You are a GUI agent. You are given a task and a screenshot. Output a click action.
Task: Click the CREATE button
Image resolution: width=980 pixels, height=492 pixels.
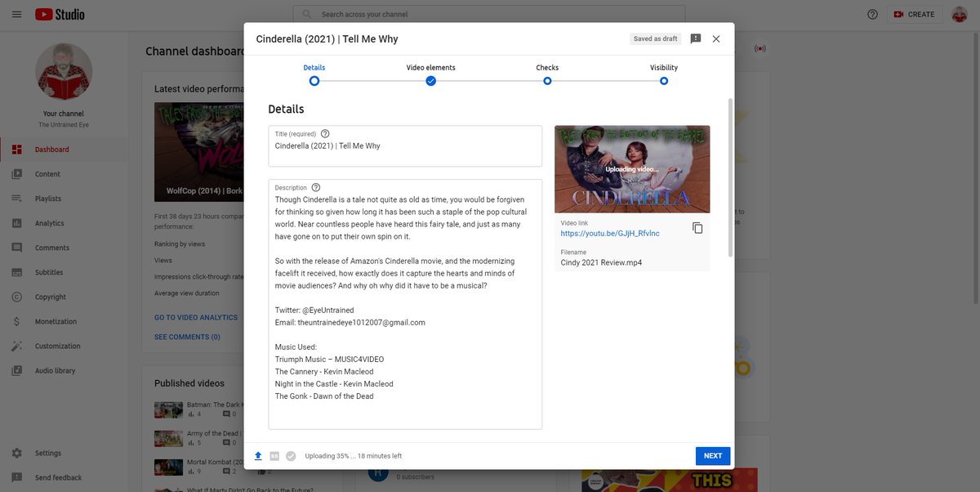tap(915, 15)
